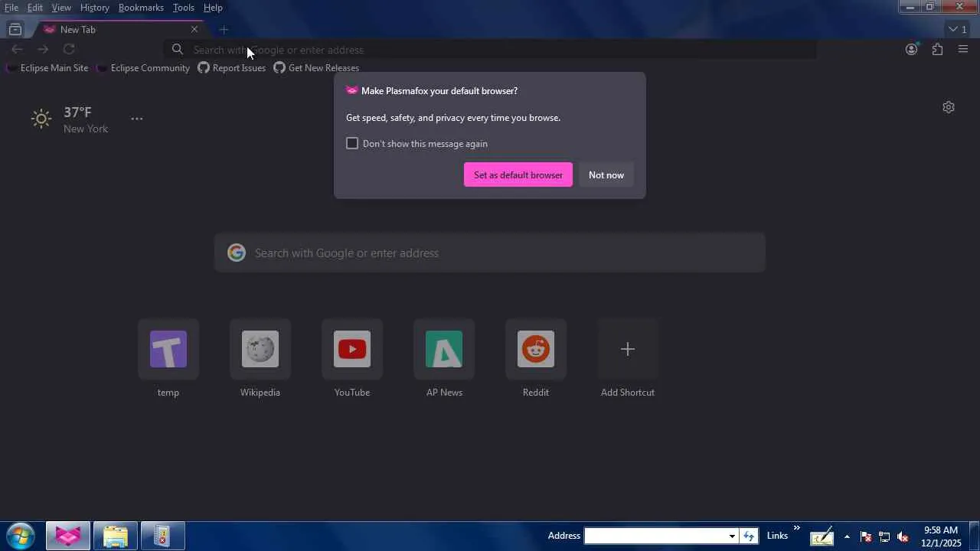
Task: Expand the Links toolbar overflow chevron
Action: point(796,529)
